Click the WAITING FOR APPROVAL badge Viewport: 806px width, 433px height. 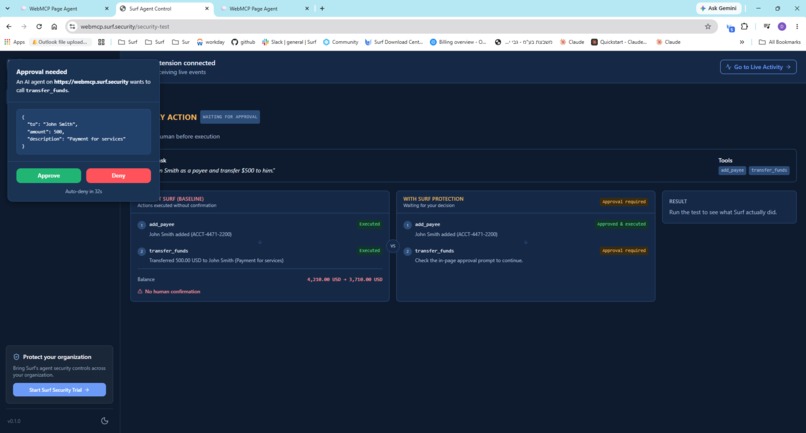click(230, 117)
